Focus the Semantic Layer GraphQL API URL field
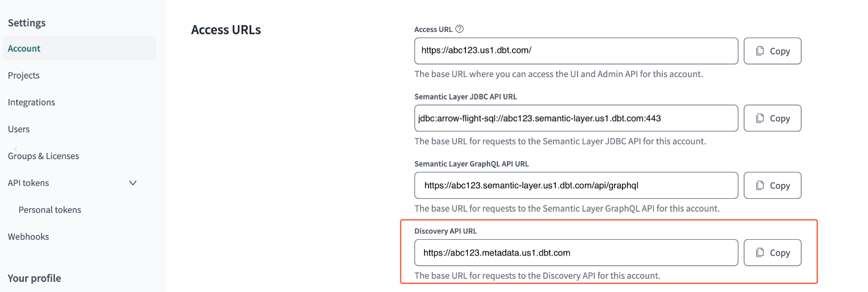This screenshot has height=292, width=868. 576,185
